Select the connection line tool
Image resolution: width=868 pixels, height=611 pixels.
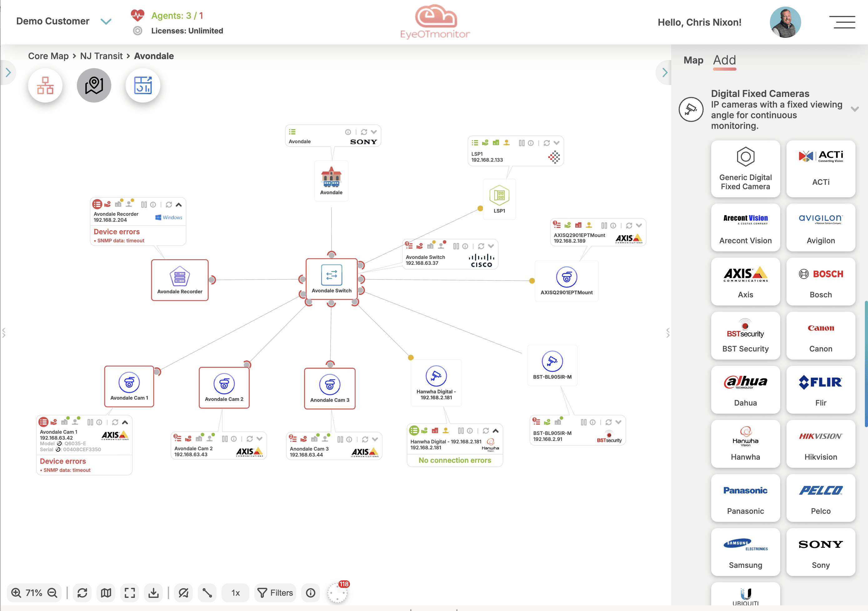(x=207, y=593)
